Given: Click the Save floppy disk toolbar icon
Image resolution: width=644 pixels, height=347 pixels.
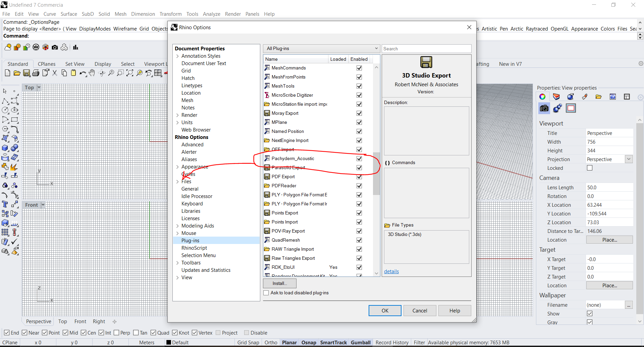Looking at the screenshot, I should point(26,73).
